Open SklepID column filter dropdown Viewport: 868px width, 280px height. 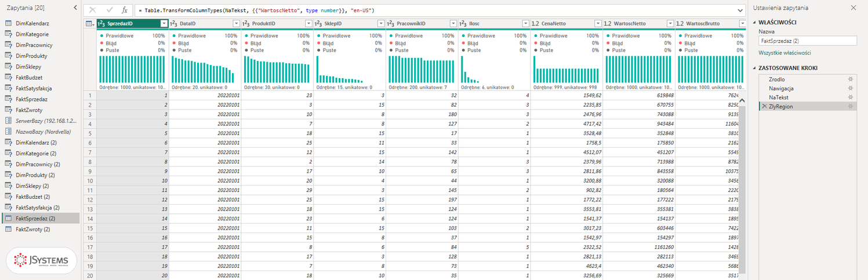[x=381, y=23]
